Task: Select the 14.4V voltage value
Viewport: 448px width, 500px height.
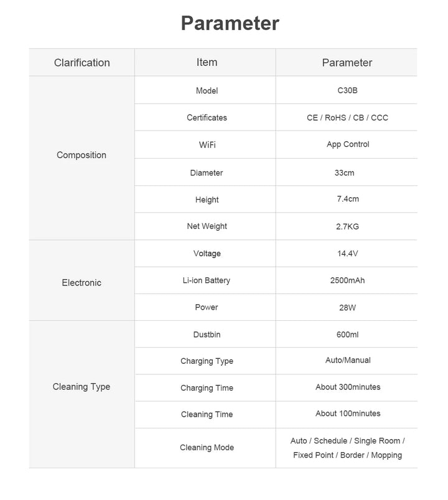Action: [x=347, y=253]
